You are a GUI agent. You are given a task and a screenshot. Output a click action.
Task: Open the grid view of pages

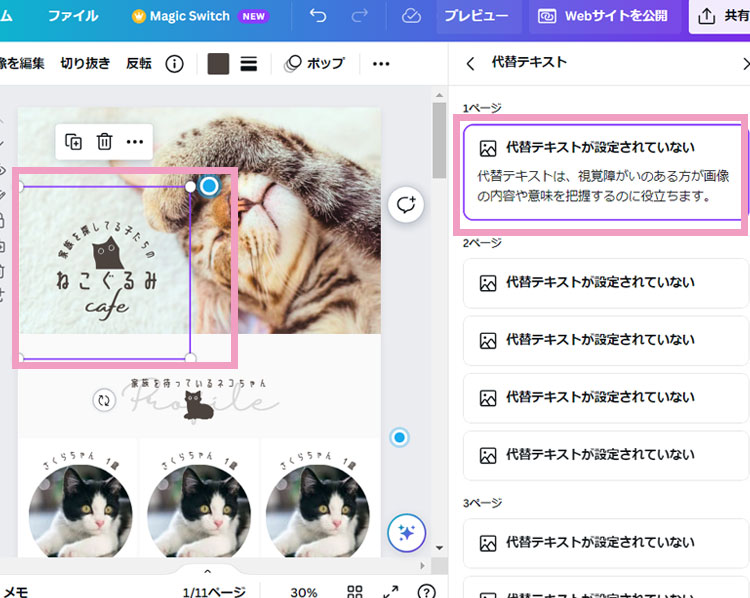pos(354,592)
